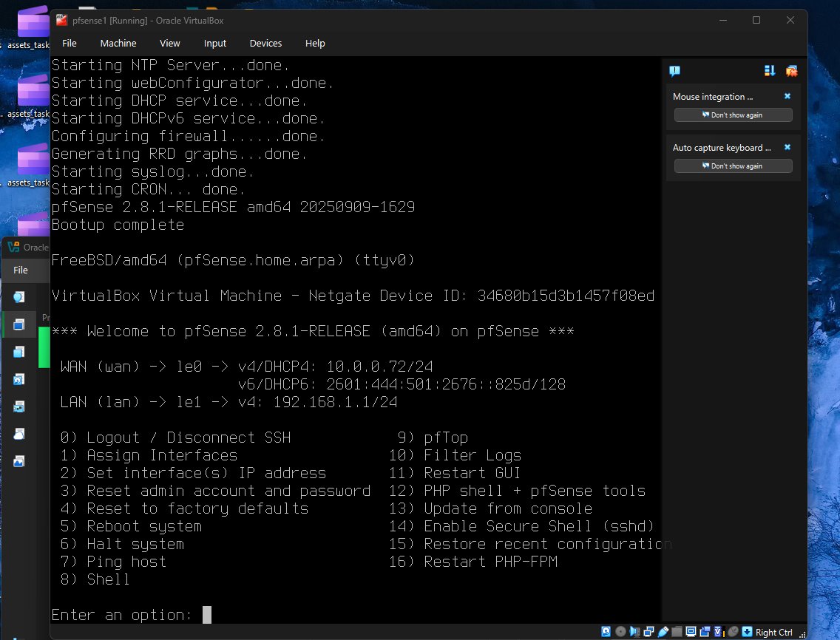Select the highlighted Machines tool in Manager sidebar
Image resolution: width=840 pixels, height=640 pixels.
coord(18,324)
